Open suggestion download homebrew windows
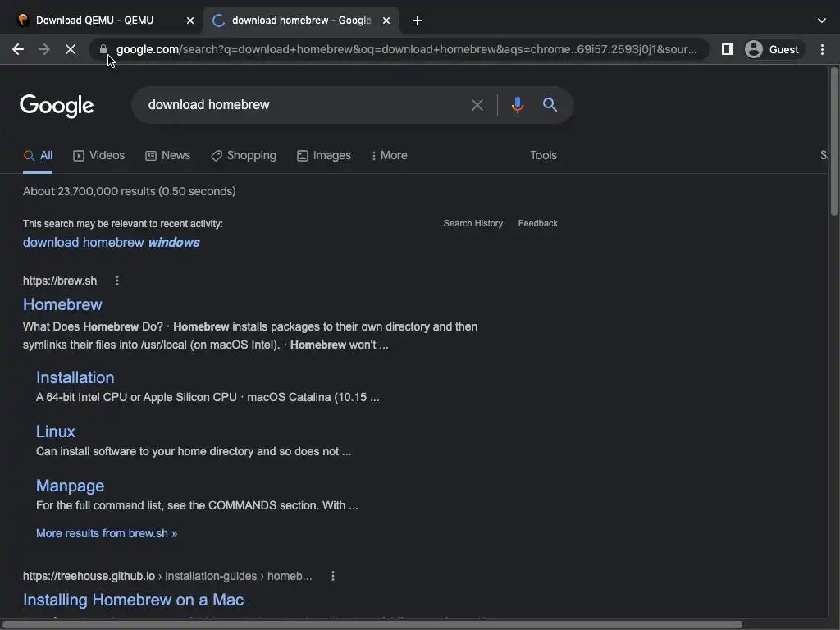The height and width of the screenshot is (630, 840). click(x=112, y=242)
